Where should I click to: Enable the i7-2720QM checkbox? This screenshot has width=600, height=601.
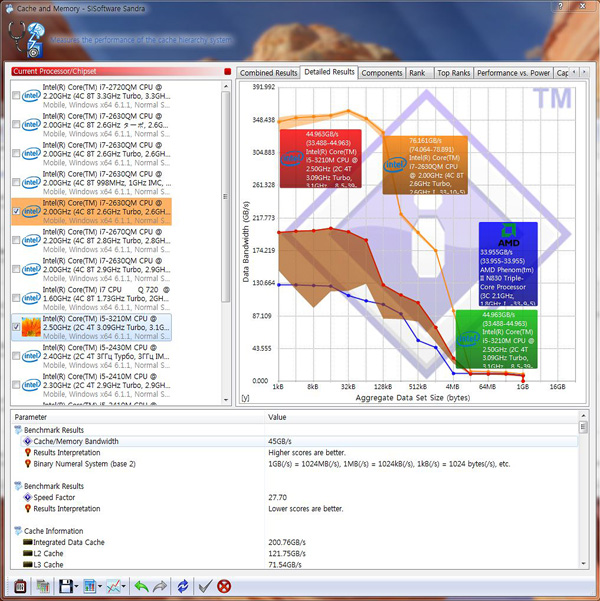16,95
